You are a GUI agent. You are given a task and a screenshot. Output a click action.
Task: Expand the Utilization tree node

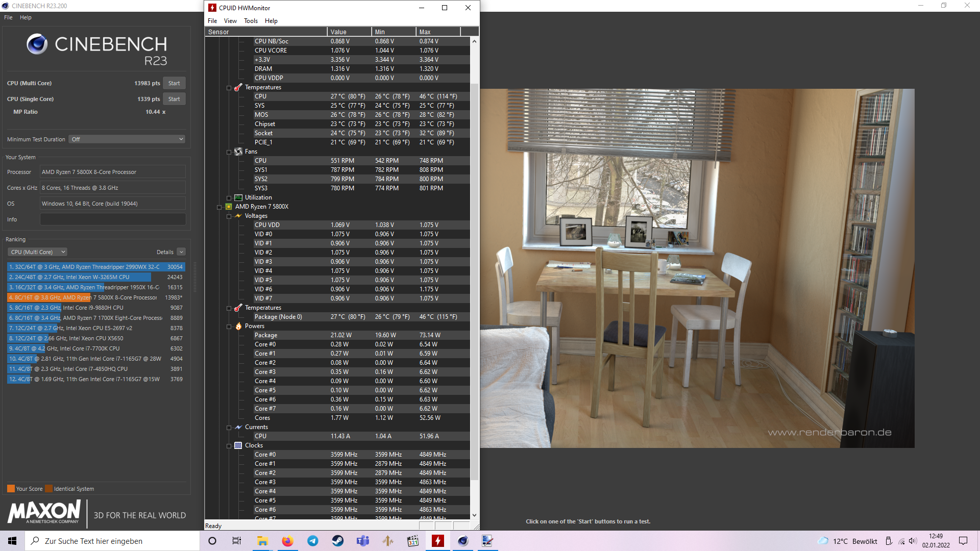[x=229, y=198]
